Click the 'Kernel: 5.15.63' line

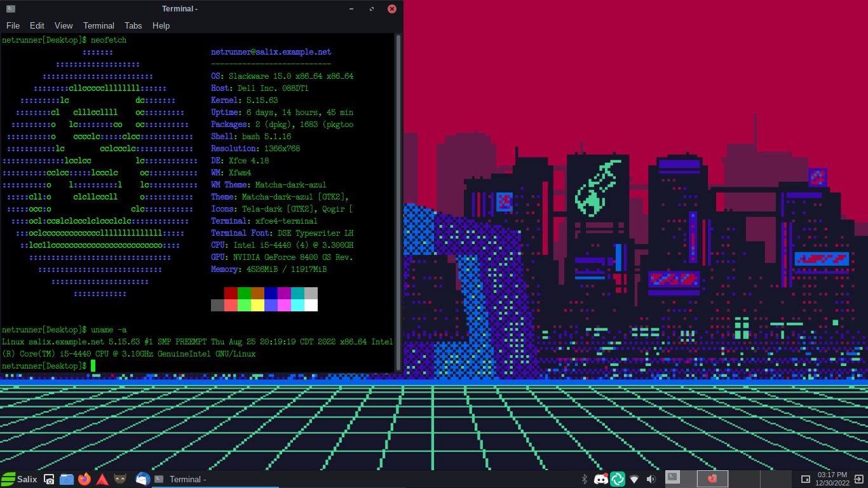click(x=245, y=100)
